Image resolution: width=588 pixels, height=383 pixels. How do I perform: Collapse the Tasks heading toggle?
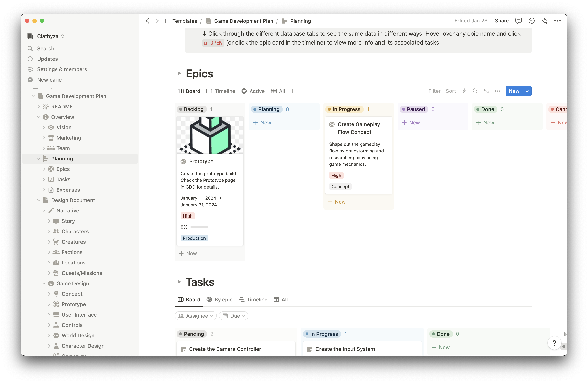click(179, 282)
